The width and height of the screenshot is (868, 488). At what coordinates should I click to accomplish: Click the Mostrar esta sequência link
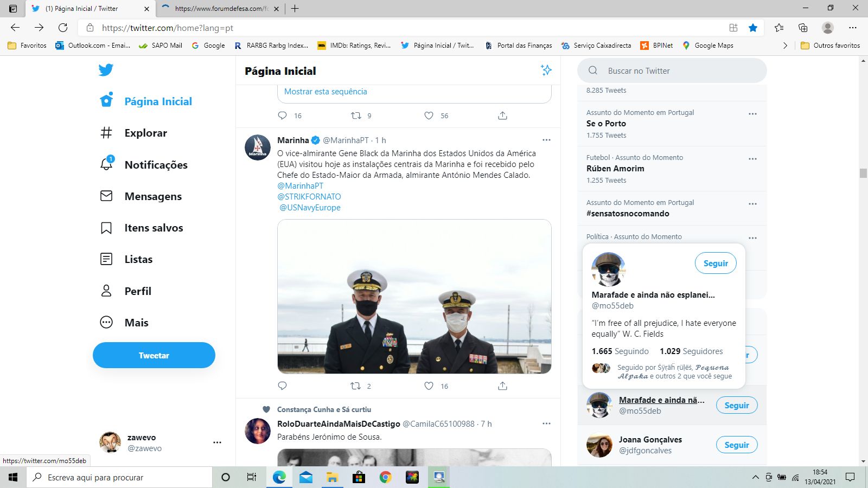(325, 92)
